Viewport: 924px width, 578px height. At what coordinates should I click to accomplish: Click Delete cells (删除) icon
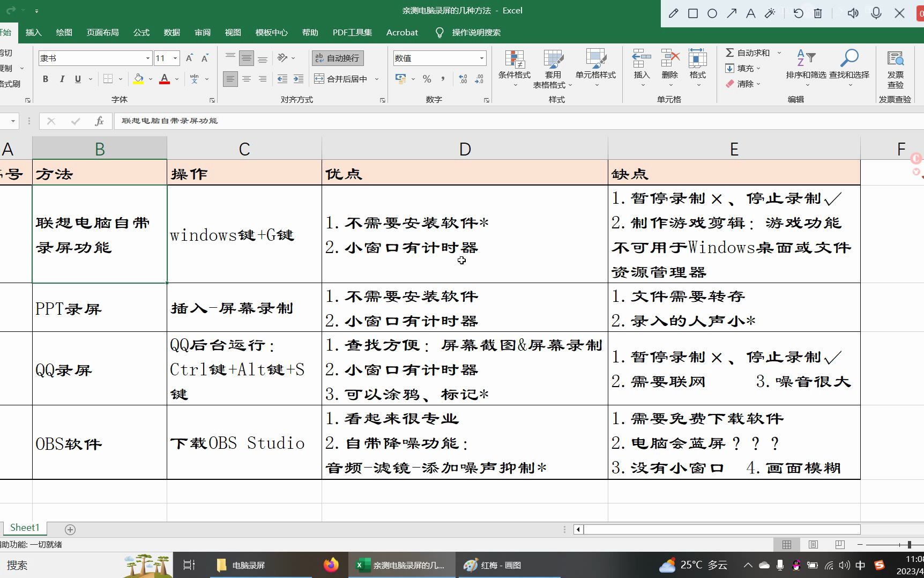click(670, 59)
